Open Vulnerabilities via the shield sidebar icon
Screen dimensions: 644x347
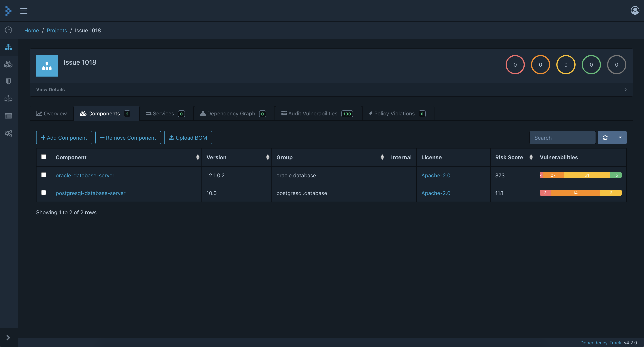8,81
